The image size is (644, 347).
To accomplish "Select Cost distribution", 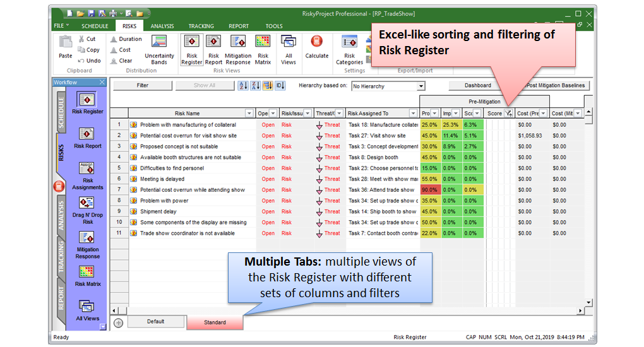I will tap(121, 50).
